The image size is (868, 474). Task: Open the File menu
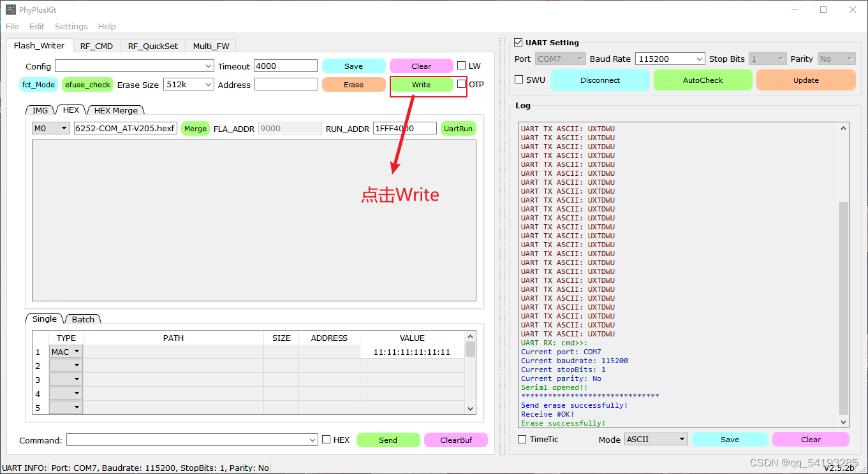point(12,26)
